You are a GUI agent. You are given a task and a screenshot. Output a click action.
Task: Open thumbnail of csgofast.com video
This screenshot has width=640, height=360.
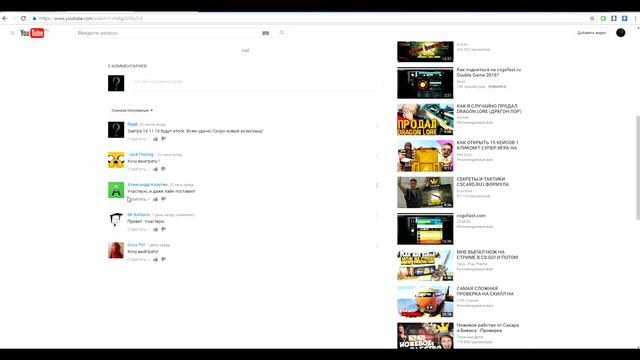pos(425,229)
